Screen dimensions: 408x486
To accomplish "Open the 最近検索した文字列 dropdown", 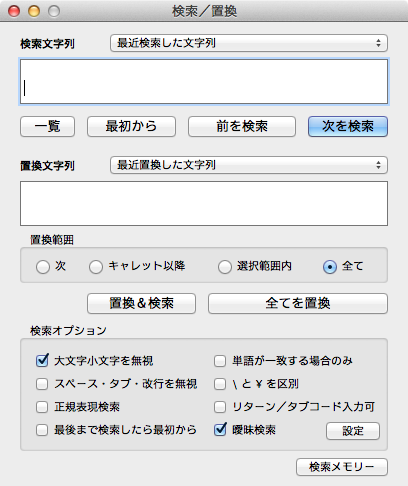I will point(249,43).
